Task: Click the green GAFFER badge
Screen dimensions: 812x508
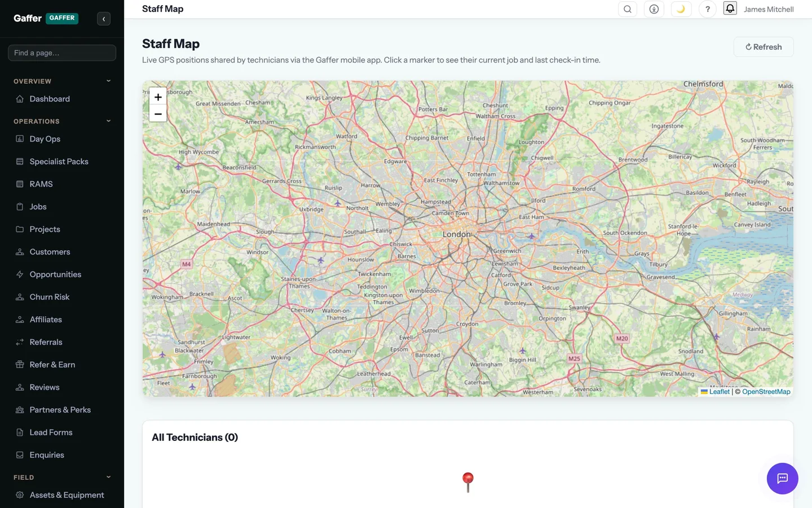Action: coord(62,18)
